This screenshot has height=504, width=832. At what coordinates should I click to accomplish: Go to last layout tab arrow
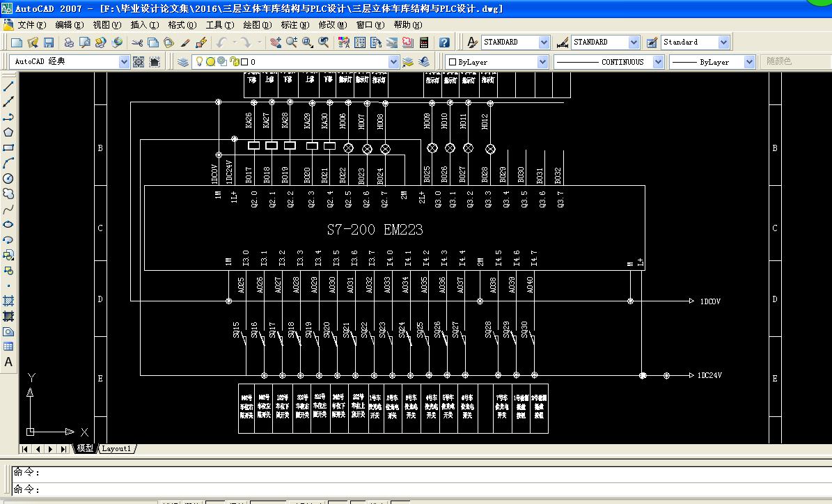(63, 449)
